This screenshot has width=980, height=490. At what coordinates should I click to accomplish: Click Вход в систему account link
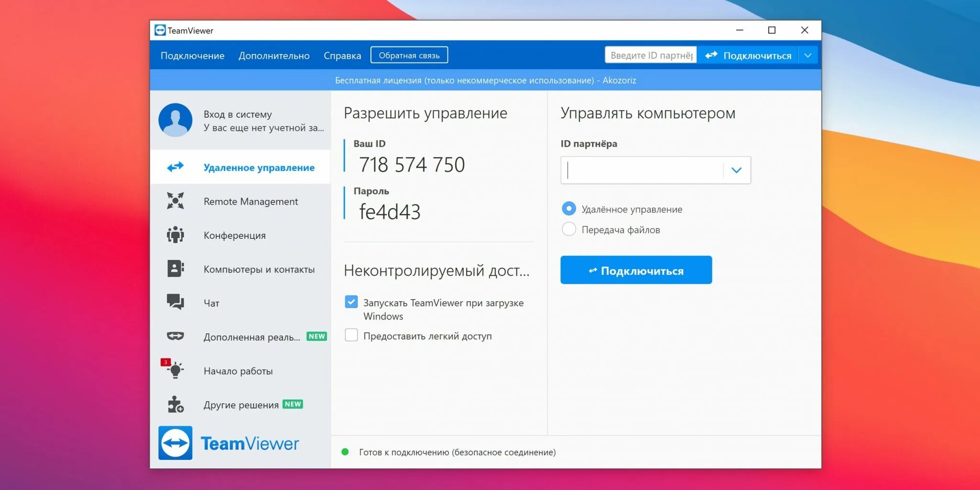238,114
